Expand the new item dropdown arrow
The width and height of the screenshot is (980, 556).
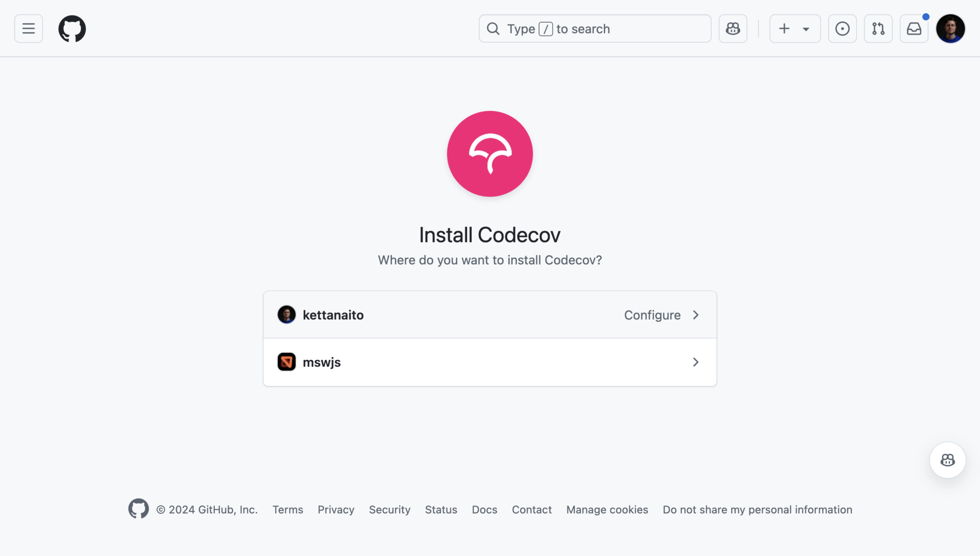coord(806,28)
